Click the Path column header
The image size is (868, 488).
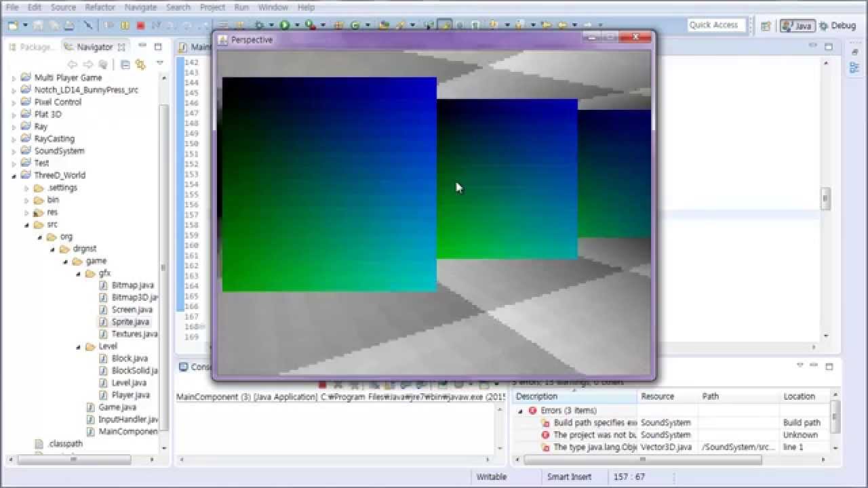pos(739,396)
